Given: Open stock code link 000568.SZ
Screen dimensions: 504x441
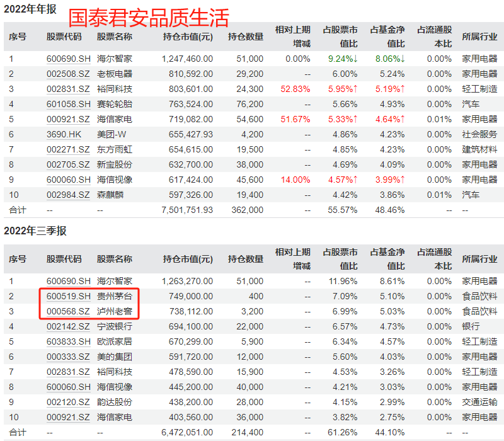Looking at the screenshot, I should tap(68, 311).
